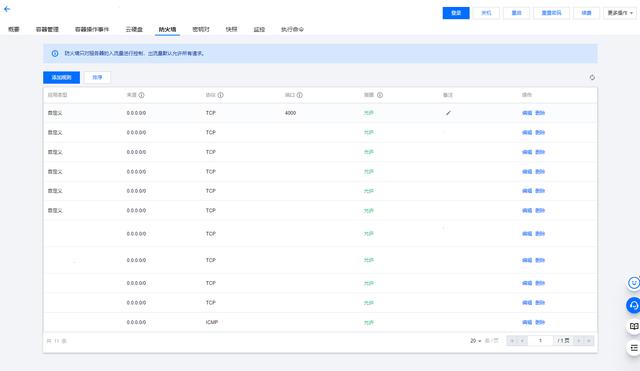Select the port value 4000
The image size is (640, 371).
(290, 113)
